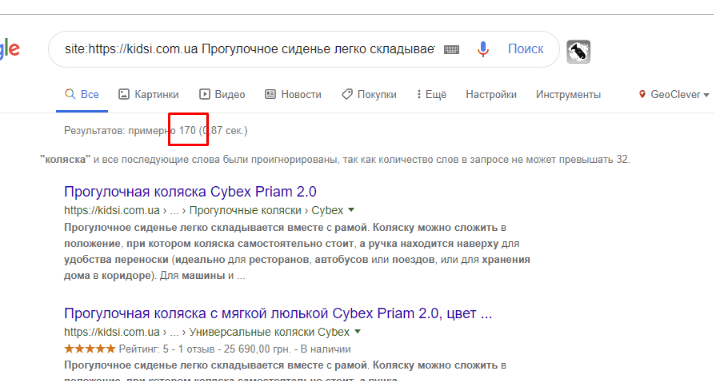Screen dimensions: 714x381
Task: Open Настройки search settings
Action: [491, 94]
